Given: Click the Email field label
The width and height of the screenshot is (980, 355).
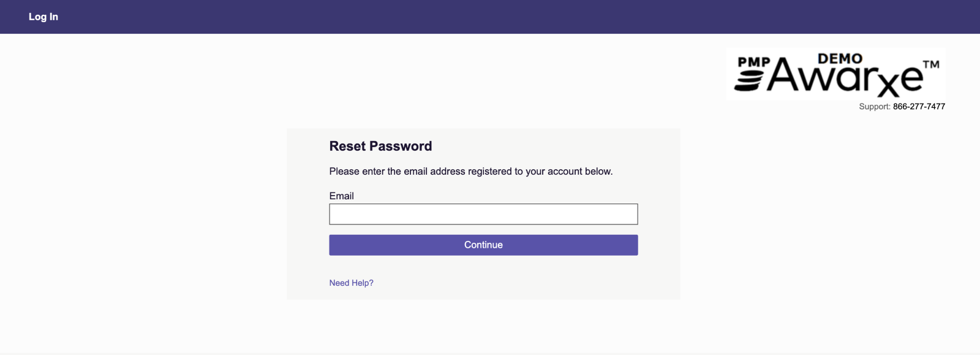Looking at the screenshot, I should (341, 196).
